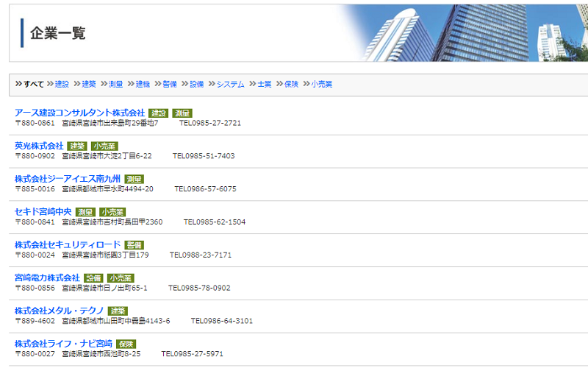This screenshot has height=368, width=588.
Task: Open アース建設コンサルタント株式会社 company page
Action: (79, 113)
